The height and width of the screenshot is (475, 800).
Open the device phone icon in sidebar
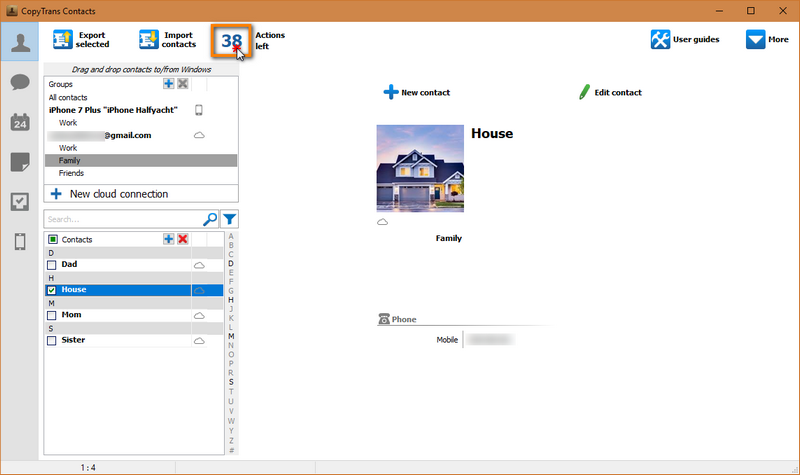(x=20, y=241)
